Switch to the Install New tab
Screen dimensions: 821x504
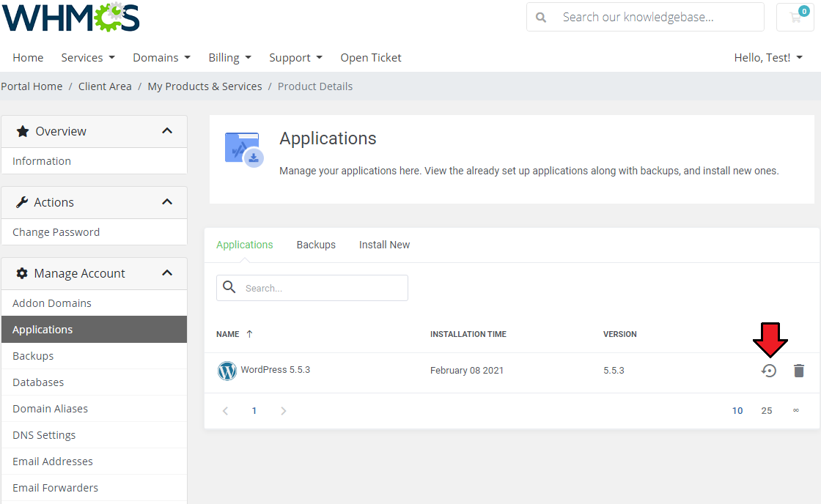click(x=384, y=245)
